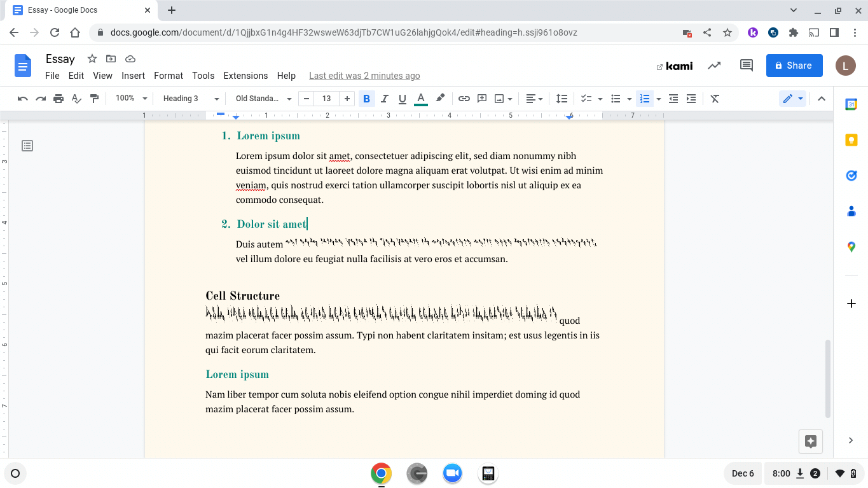The height and width of the screenshot is (488, 868).
Task: Open the Old Standard font dropdown
Action: (263, 99)
